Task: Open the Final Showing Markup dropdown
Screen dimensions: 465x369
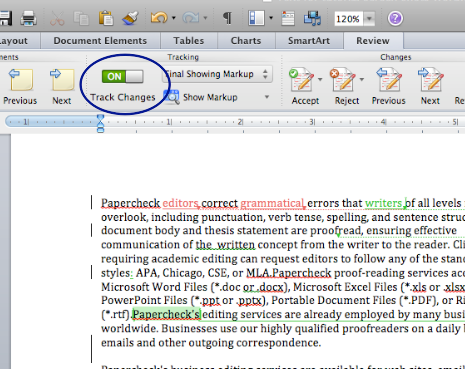Action: coord(217,74)
